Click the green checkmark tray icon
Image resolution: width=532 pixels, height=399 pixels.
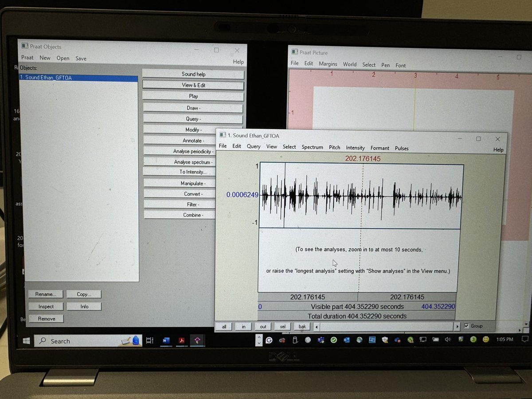coord(333,340)
